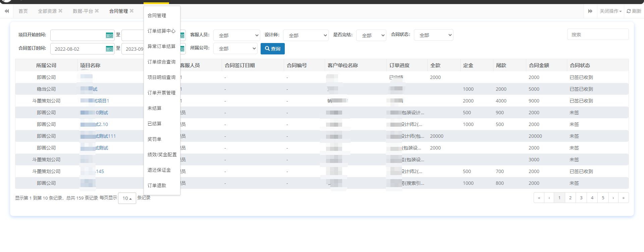
Task: Click the 搜索 search input field
Action: click(598, 35)
